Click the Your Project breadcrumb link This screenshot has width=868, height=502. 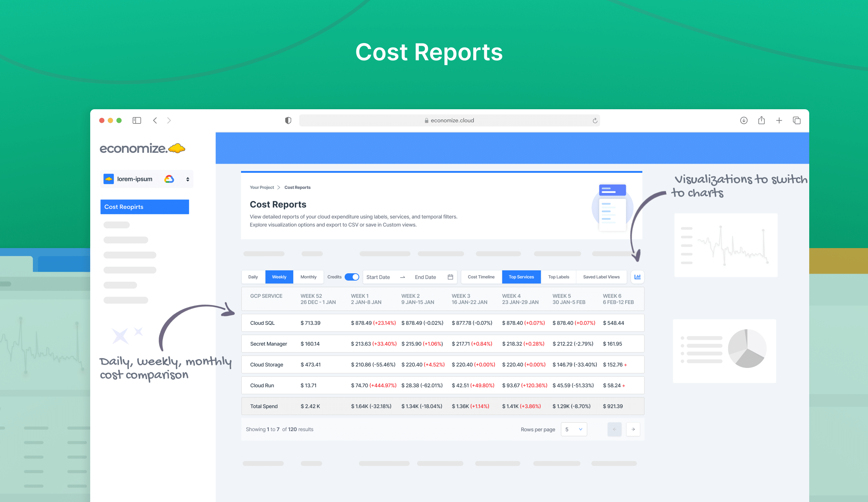(x=262, y=187)
